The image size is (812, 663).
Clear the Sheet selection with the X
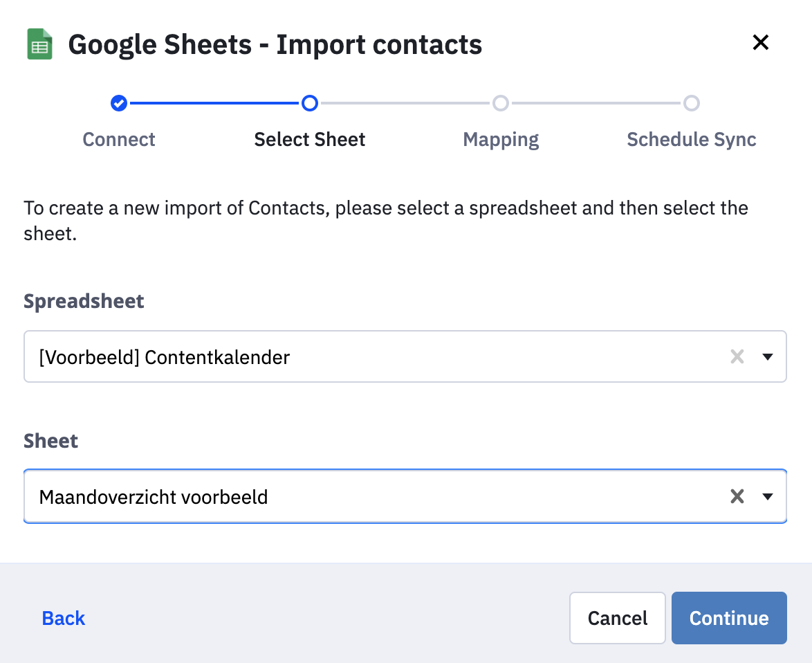tap(737, 496)
